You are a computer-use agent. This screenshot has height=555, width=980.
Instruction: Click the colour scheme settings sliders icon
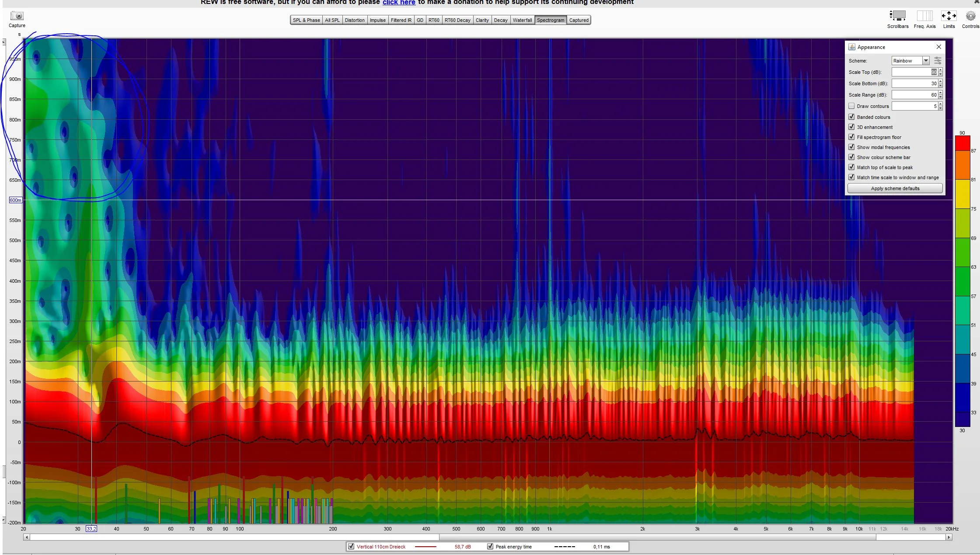938,61
